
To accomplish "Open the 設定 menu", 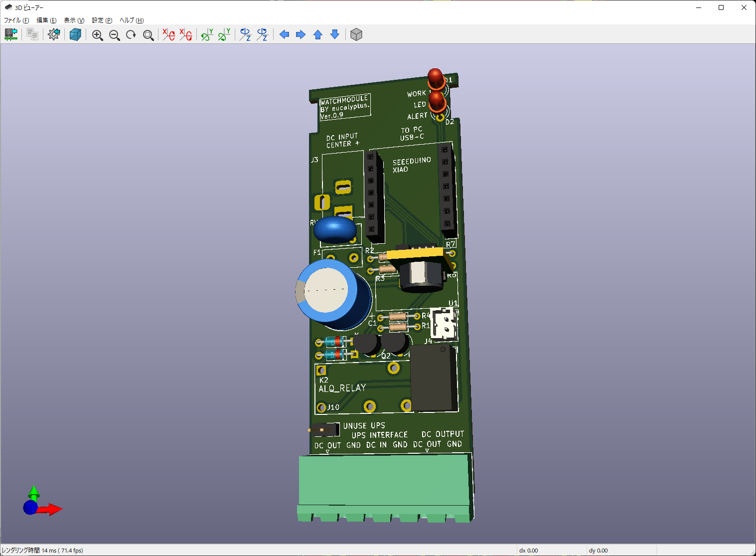I will [x=102, y=20].
